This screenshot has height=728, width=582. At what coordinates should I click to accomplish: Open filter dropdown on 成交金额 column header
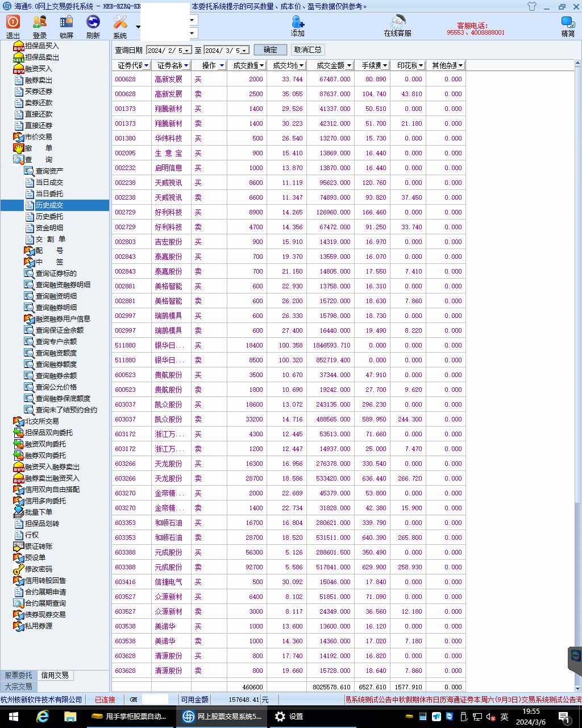[348, 66]
